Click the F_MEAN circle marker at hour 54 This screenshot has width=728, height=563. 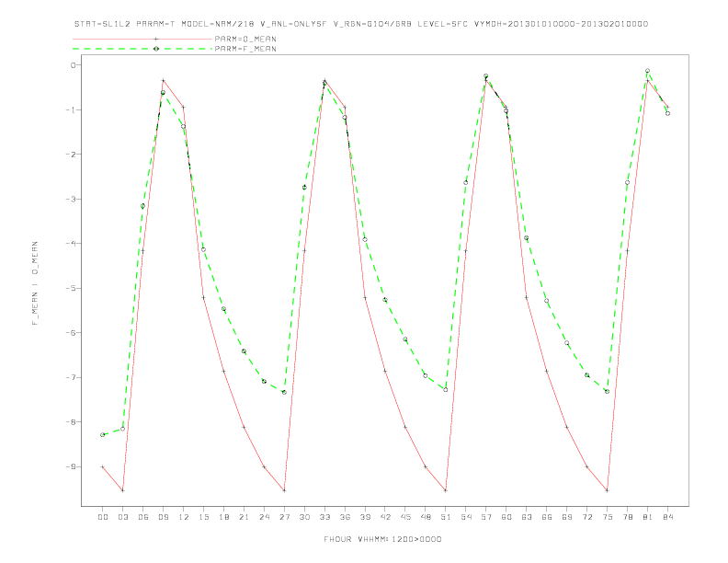(466, 182)
